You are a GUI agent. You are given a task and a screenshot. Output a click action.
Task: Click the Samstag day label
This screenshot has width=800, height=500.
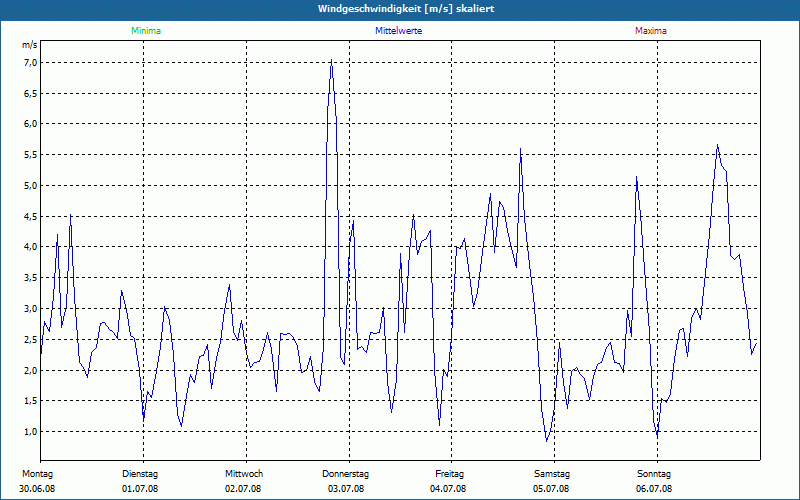(552, 474)
